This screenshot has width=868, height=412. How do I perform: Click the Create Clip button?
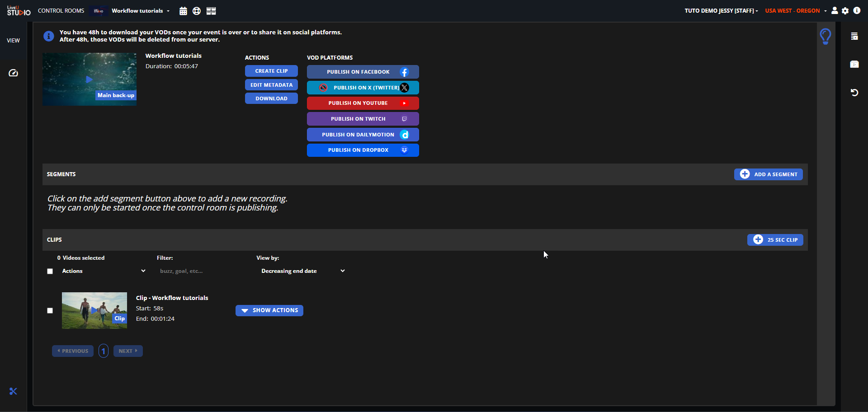(271, 71)
